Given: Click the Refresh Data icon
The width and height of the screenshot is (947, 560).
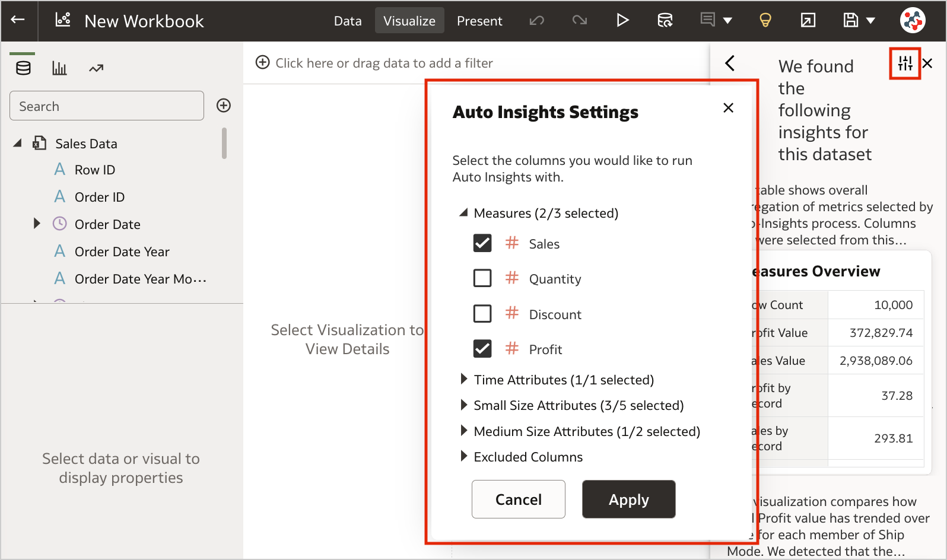Looking at the screenshot, I should (665, 21).
